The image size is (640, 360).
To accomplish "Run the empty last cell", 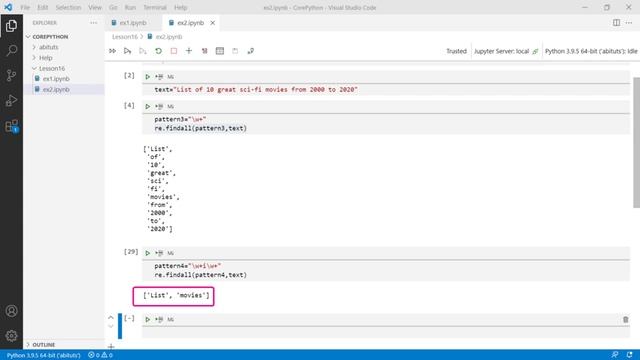I will click(x=148, y=320).
